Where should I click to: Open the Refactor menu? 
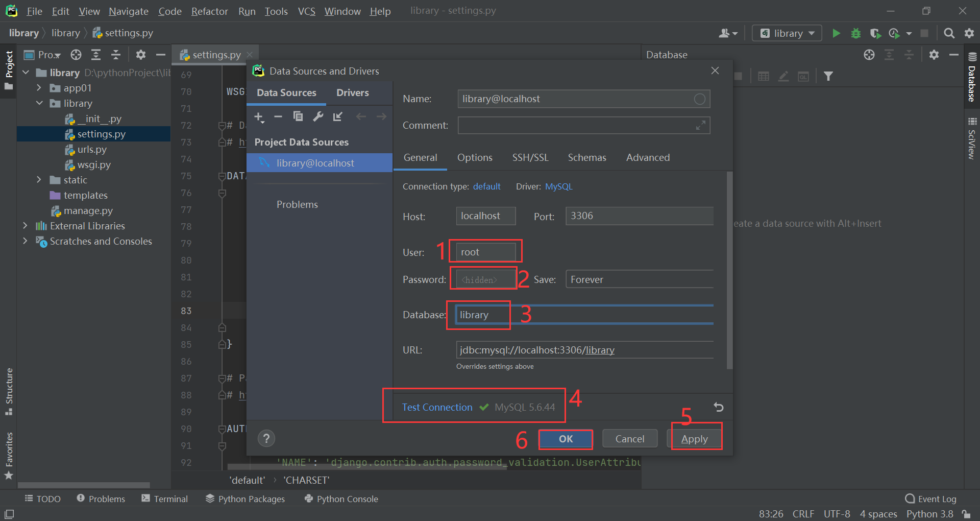point(209,11)
